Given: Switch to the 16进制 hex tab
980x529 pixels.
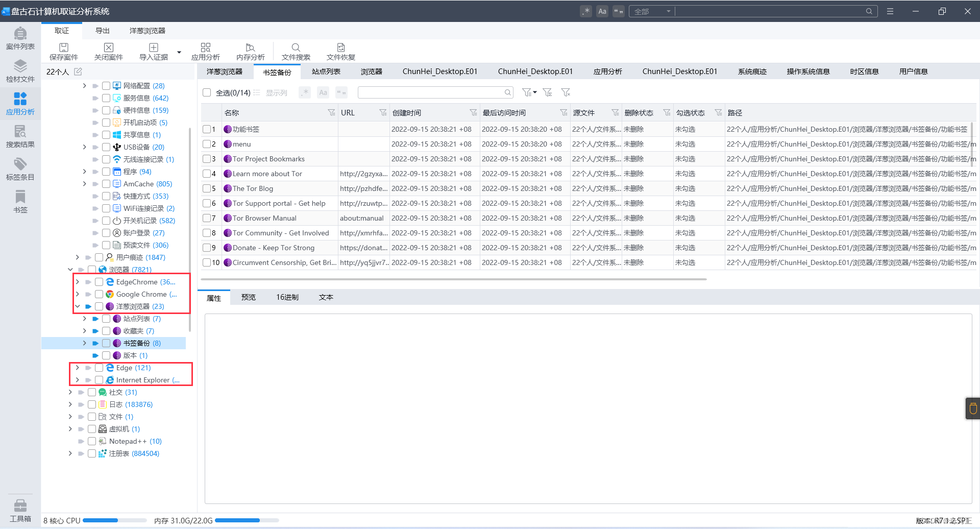Looking at the screenshot, I should pos(287,297).
